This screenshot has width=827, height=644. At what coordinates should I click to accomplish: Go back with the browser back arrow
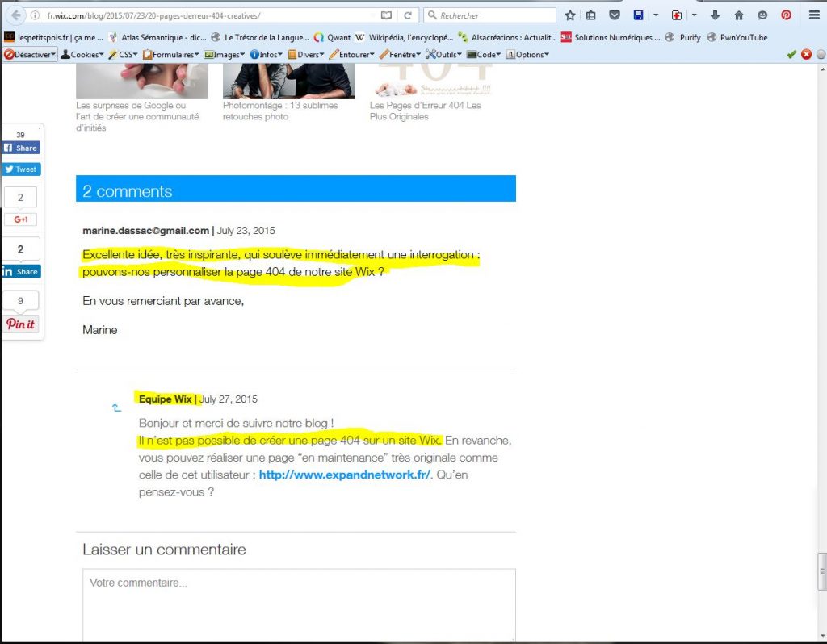click(x=16, y=15)
